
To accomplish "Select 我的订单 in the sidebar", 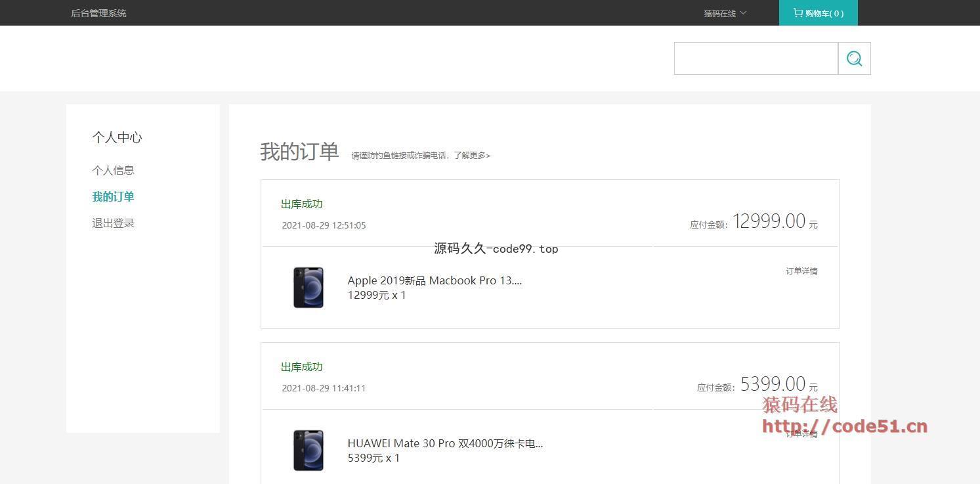I will coord(113,196).
